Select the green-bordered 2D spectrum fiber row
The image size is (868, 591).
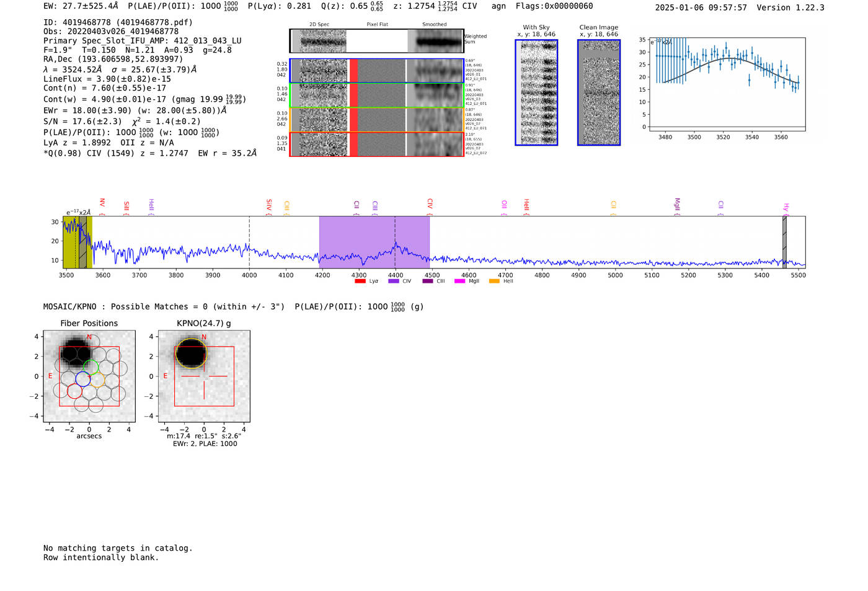pos(376,96)
